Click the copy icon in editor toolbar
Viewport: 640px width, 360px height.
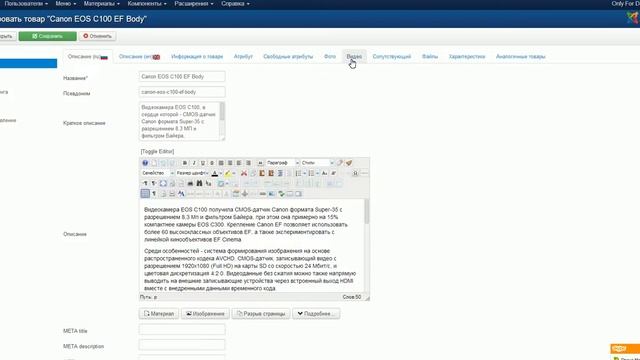coord(253,173)
